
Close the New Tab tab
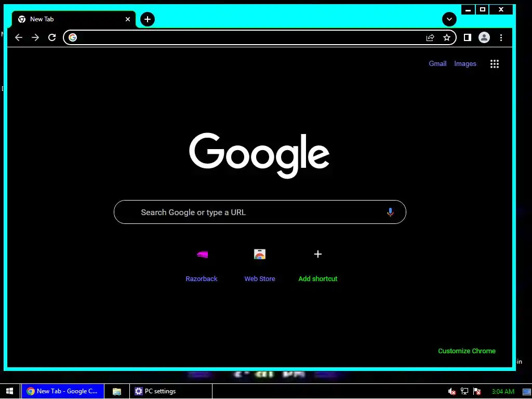(128, 19)
